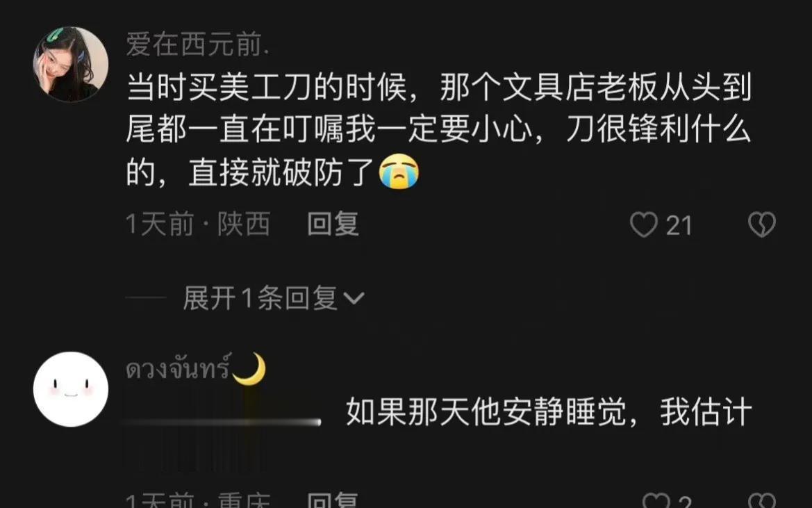
Task: Tap the blurred bar in second comment
Action: (x=223, y=422)
